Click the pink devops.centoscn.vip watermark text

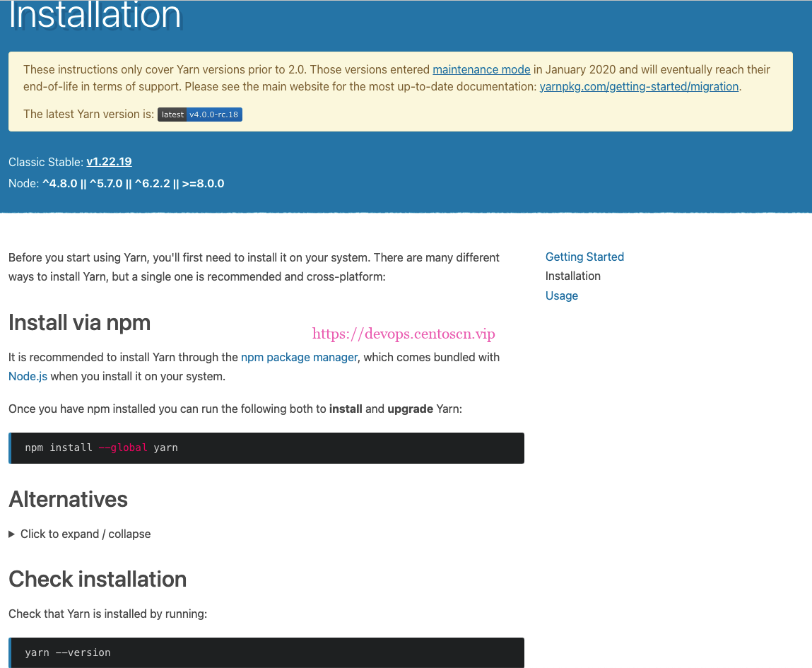pyautogui.click(x=404, y=334)
